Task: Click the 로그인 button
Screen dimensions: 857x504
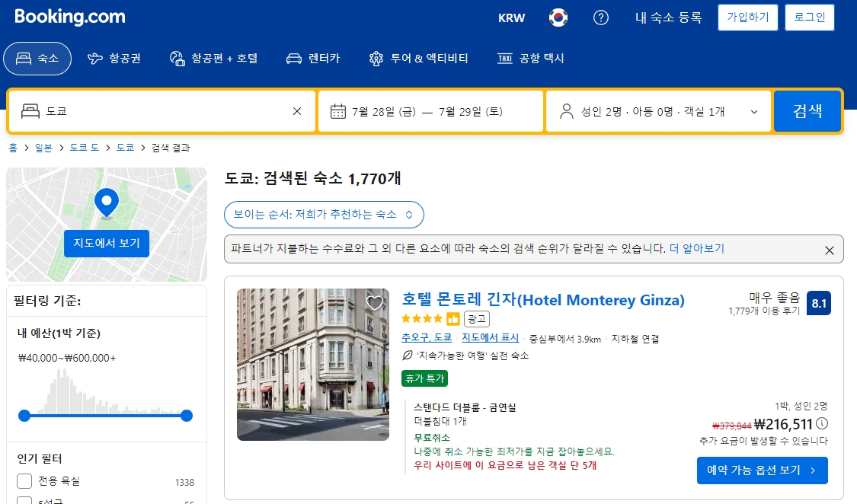Action: click(x=810, y=18)
